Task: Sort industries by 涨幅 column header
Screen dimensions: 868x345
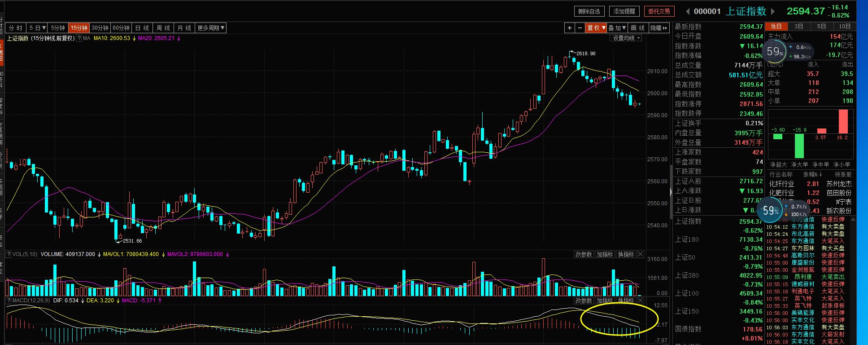Action: [x=812, y=174]
